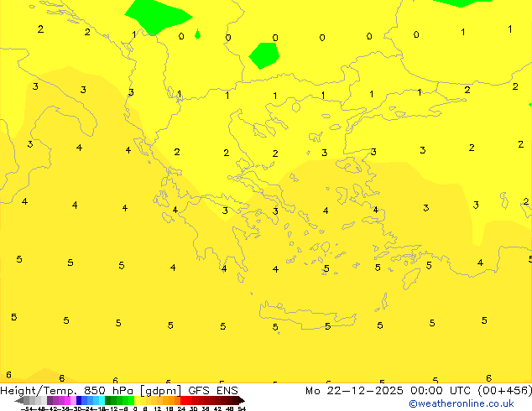Click the dark maroon right arrow end of legend
The image size is (532, 411).
(x=241, y=401)
